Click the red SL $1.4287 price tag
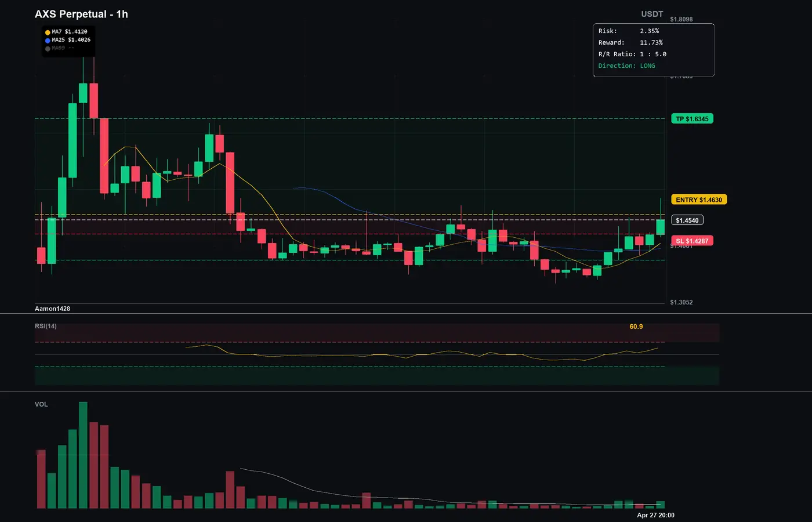Image resolution: width=812 pixels, height=522 pixels. tap(692, 241)
